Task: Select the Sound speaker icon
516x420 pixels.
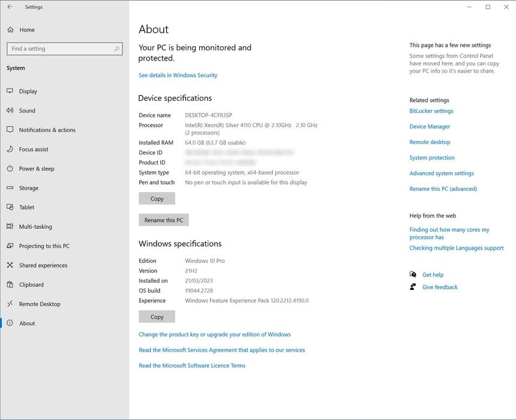Action: tap(10, 110)
